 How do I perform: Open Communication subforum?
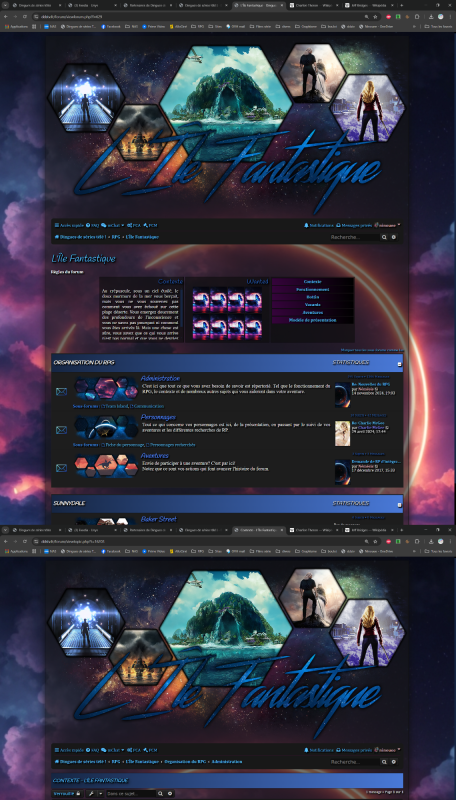point(148,406)
